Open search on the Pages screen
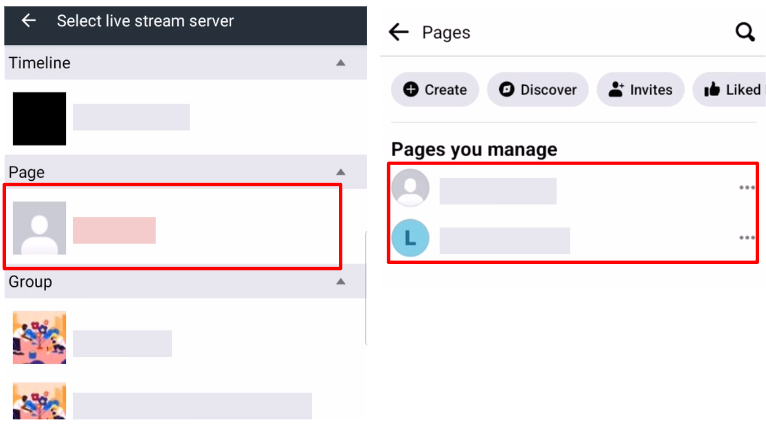 tap(745, 32)
